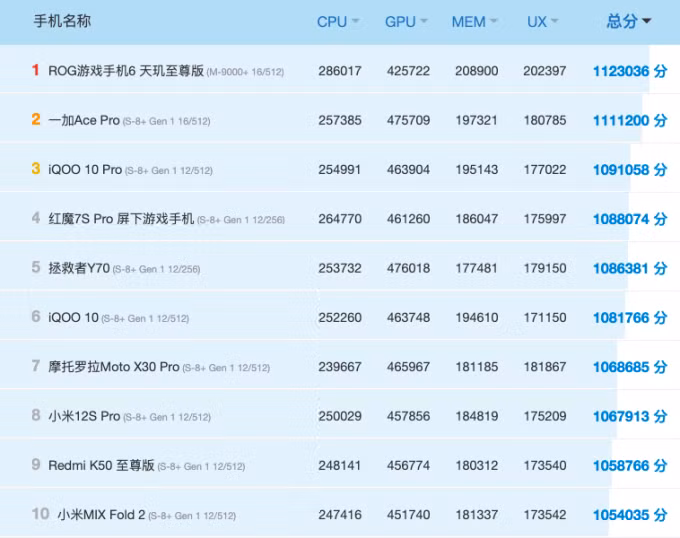
Task: Select CPU score 257385
Action: pyautogui.click(x=340, y=120)
